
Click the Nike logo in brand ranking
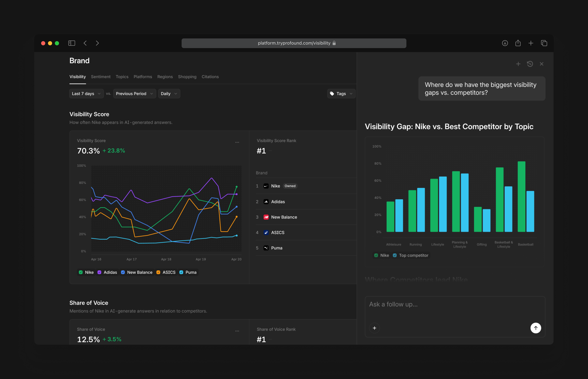tap(266, 186)
